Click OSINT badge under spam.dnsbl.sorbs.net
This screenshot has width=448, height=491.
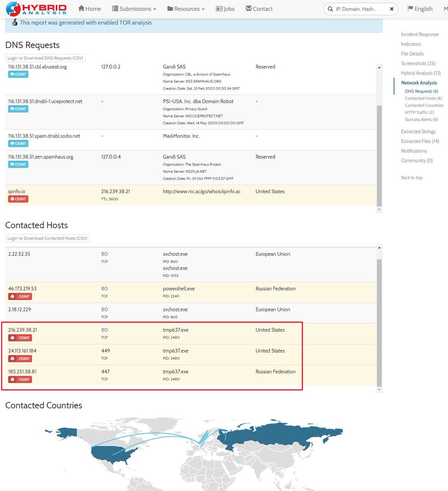18,143
